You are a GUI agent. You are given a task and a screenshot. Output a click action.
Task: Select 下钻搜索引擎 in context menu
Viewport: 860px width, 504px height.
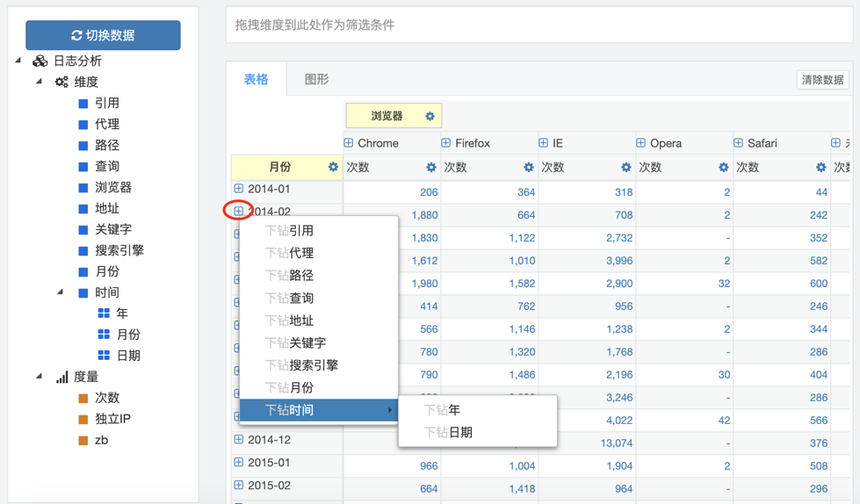tap(301, 365)
